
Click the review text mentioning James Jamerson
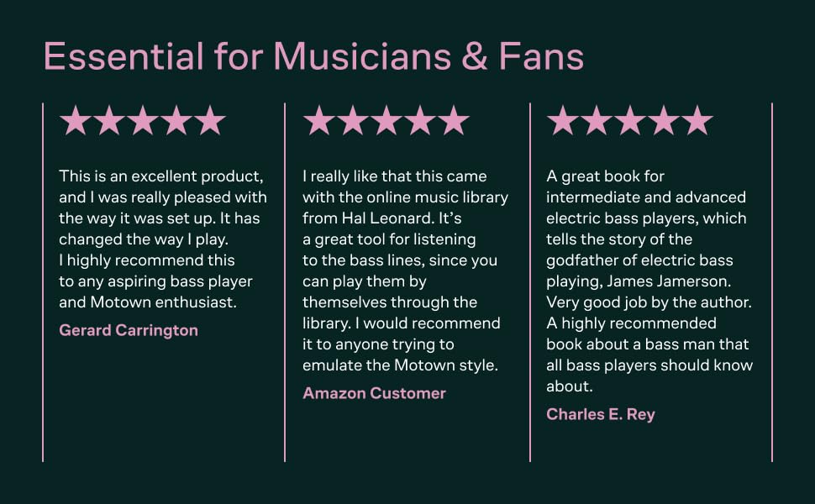[x=649, y=281]
